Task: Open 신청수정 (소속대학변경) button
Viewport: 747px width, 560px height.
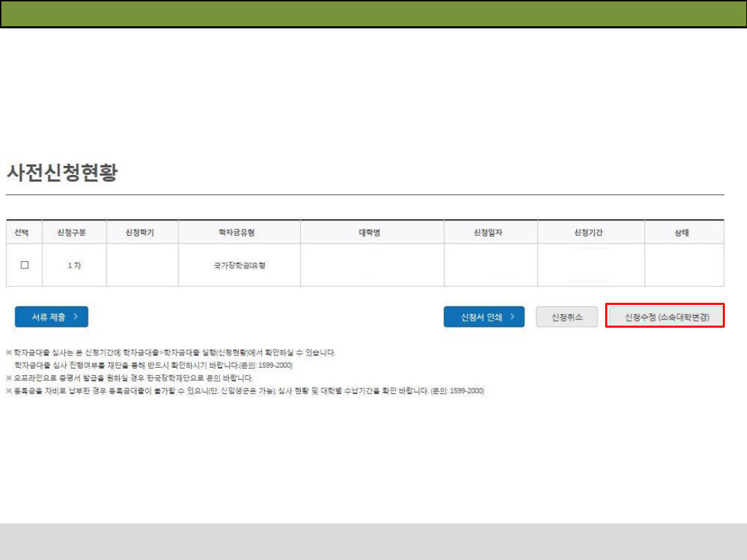Action: [665, 317]
